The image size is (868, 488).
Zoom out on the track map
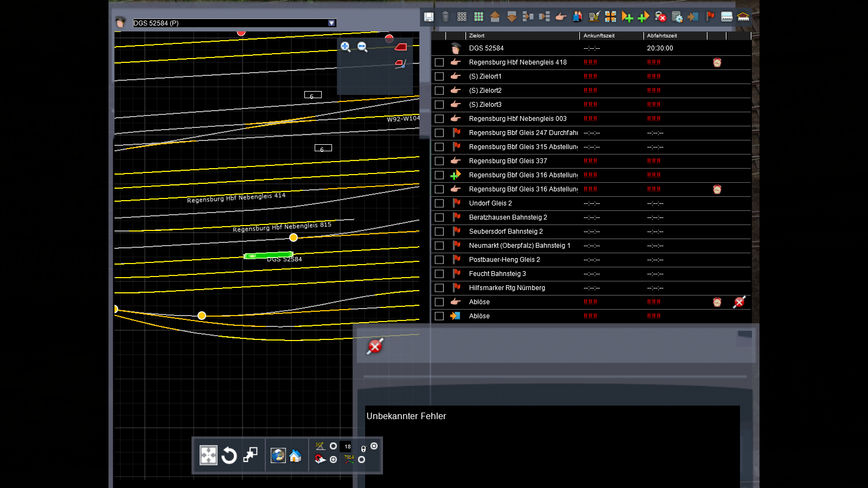coord(362,47)
